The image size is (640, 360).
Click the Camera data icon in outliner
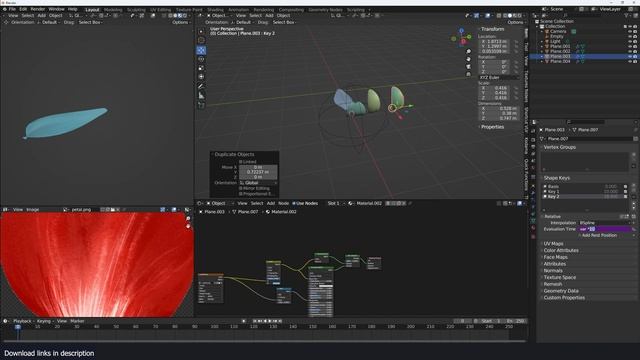(573, 31)
